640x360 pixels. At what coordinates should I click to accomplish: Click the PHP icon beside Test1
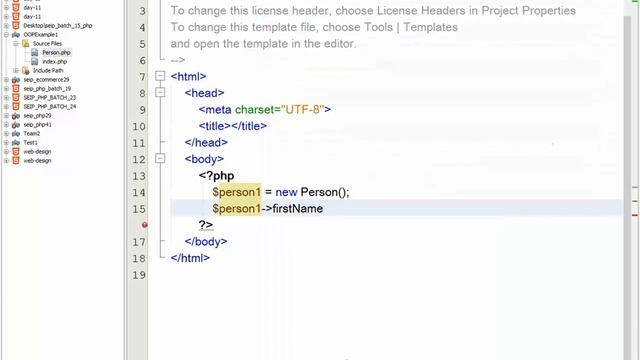coord(16,142)
